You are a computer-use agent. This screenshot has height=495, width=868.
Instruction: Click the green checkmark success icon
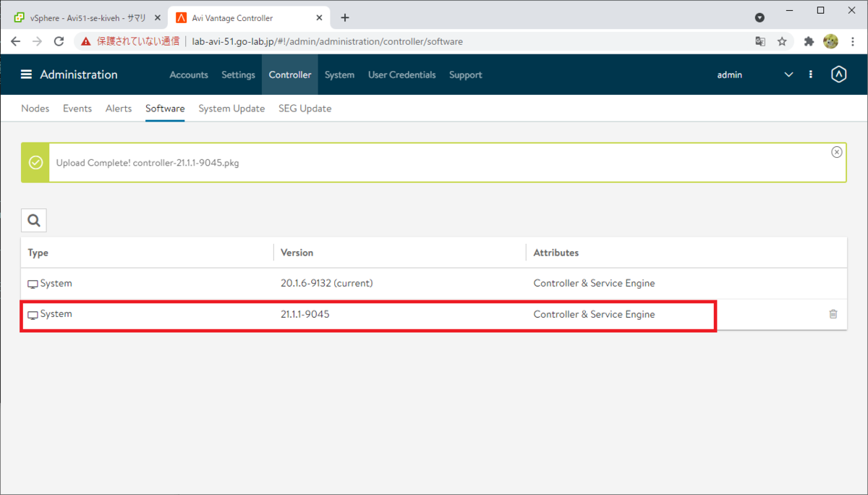(35, 163)
